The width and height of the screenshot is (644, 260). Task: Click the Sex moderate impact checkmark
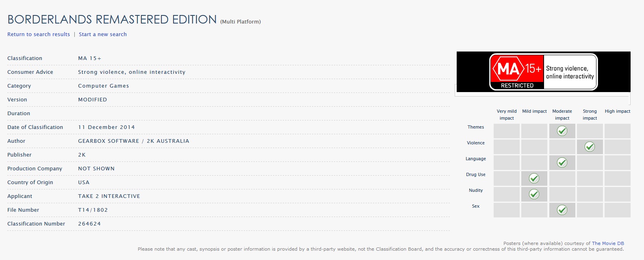(562, 210)
